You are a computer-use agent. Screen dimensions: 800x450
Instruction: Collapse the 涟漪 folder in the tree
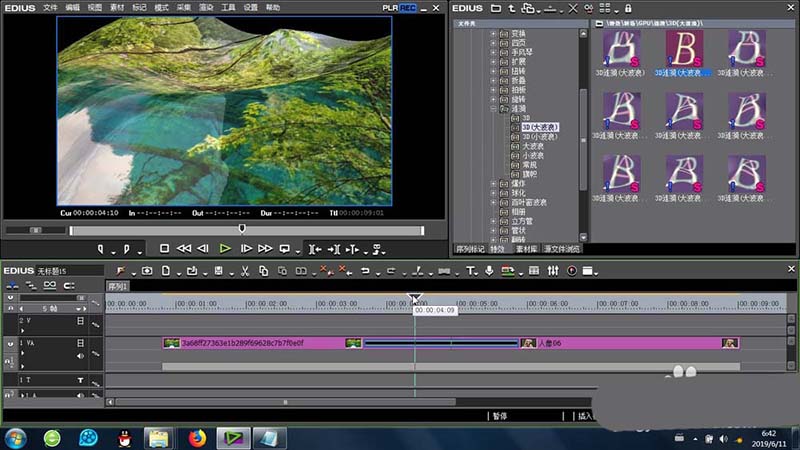(x=493, y=109)
